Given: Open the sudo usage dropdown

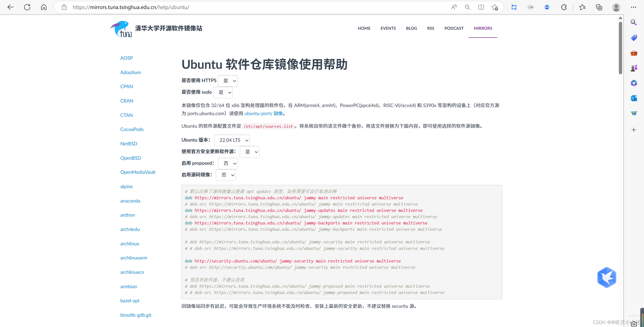Looking at the screenshot, I should (223, 92).
